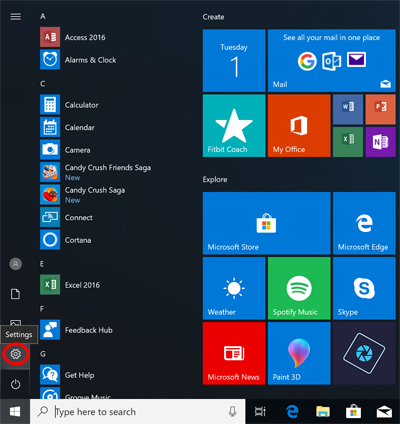This screenshot has width=400, height=424.
Task: Click the Power button icon
Action: pyautogui.click(x=15, y=384)
